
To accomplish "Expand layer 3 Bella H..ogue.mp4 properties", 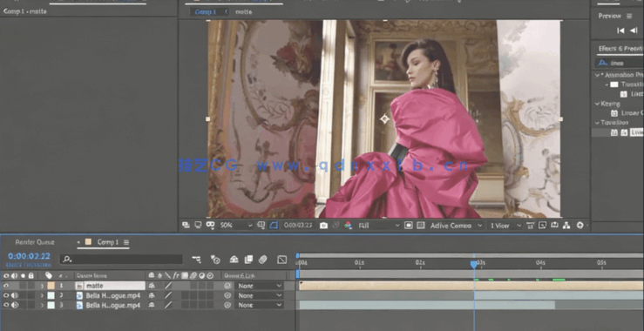I will (42, 305).
